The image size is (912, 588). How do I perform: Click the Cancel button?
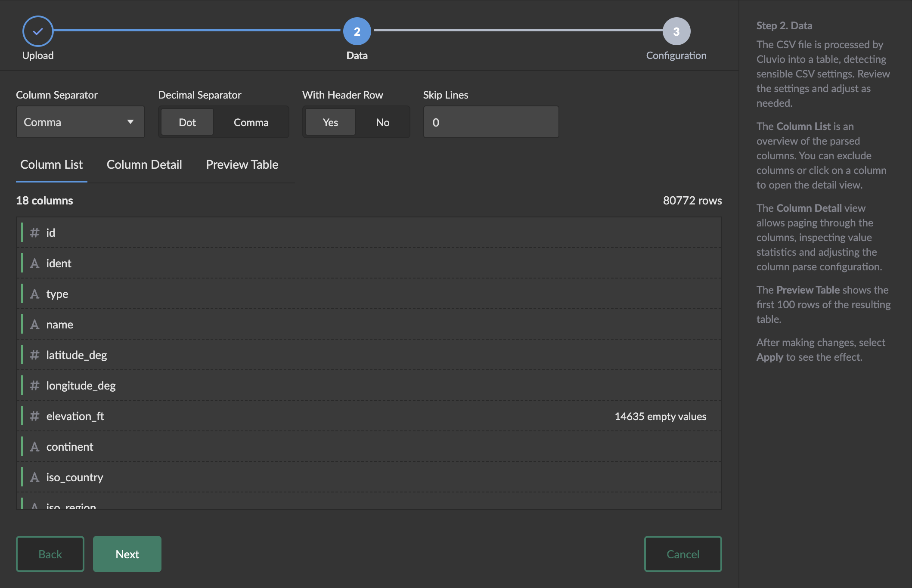tap(682, 554)
